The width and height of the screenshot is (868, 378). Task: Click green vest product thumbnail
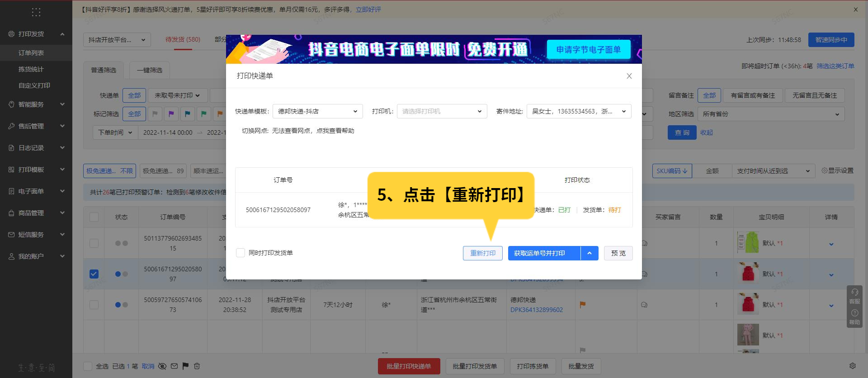tap(748, 242)
